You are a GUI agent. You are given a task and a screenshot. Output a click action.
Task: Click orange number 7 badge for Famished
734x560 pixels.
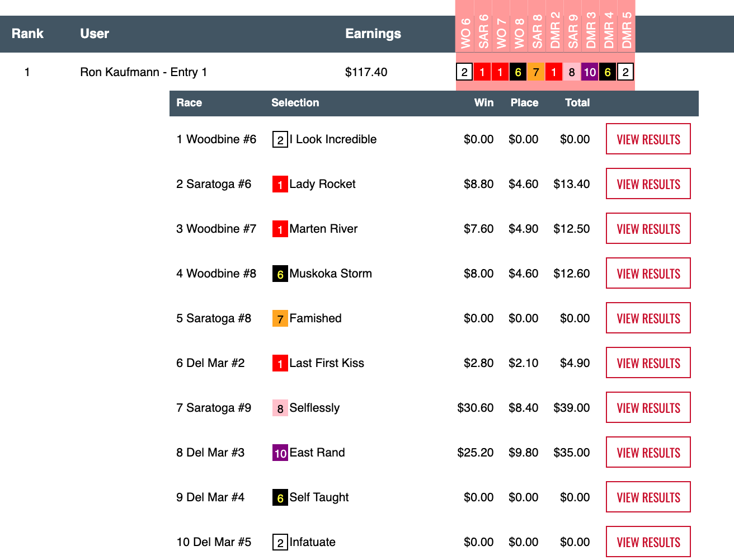pyautogui.click(x=280, y=318)
